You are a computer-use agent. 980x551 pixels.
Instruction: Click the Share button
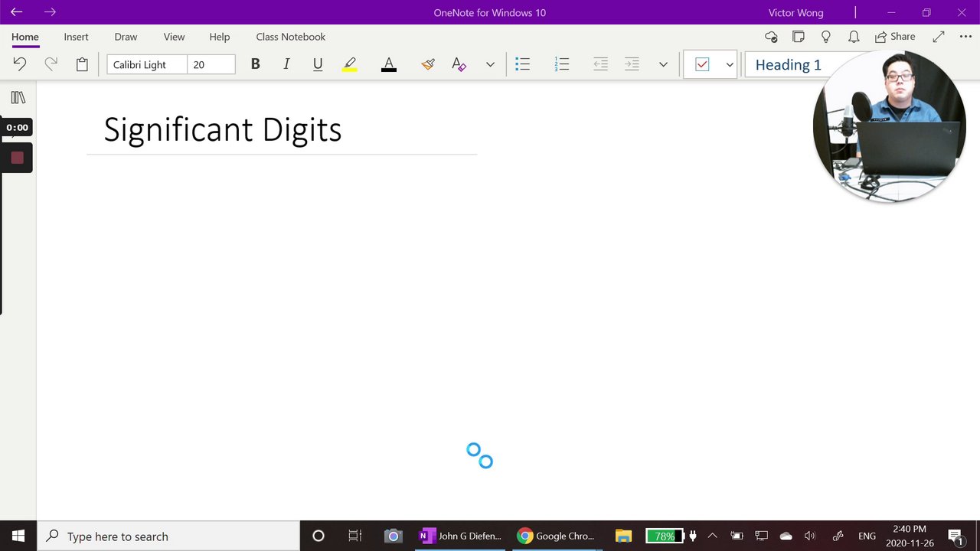[x=895, y=37]
